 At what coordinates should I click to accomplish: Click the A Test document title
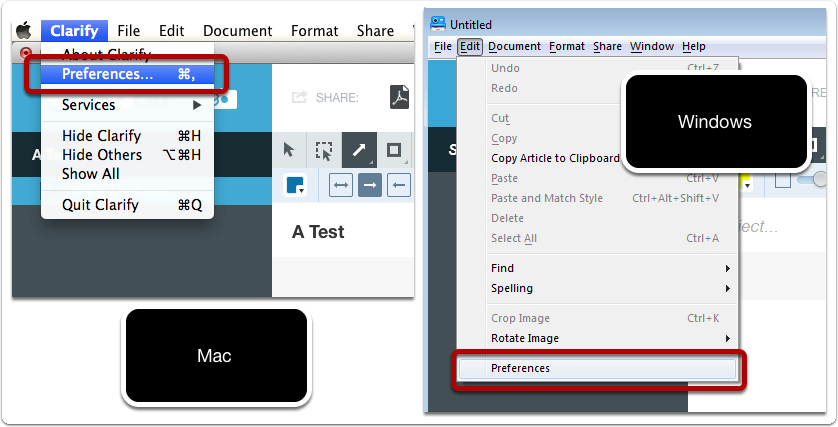[318, 232]
